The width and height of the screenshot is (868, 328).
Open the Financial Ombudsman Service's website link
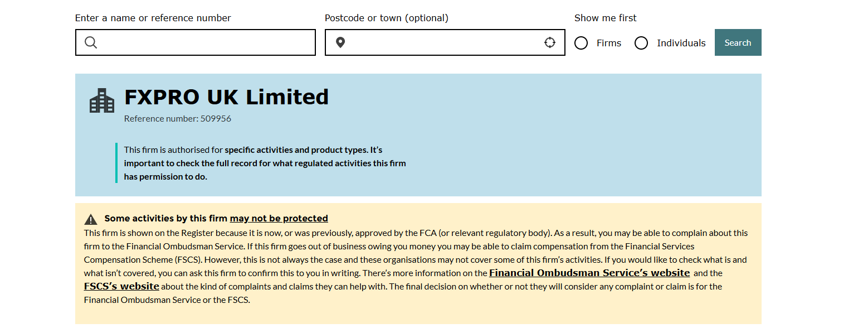[589, 273]
